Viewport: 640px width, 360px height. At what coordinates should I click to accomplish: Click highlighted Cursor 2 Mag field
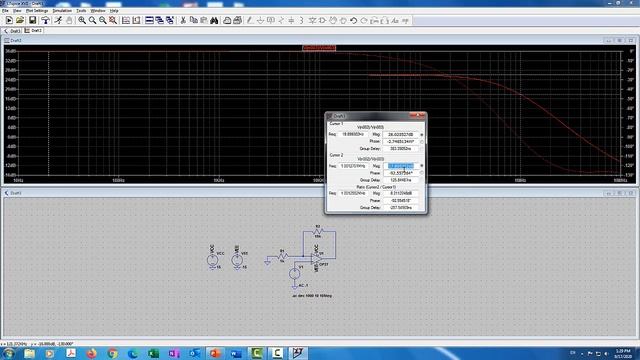click(x=400, y=166)
